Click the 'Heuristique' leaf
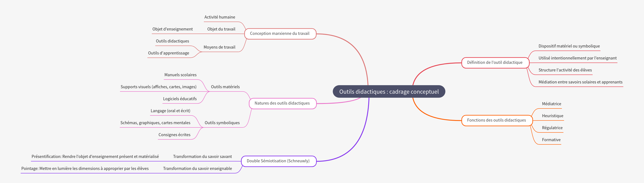The width and height of the screenshot is (644, 183). [553, 116]
